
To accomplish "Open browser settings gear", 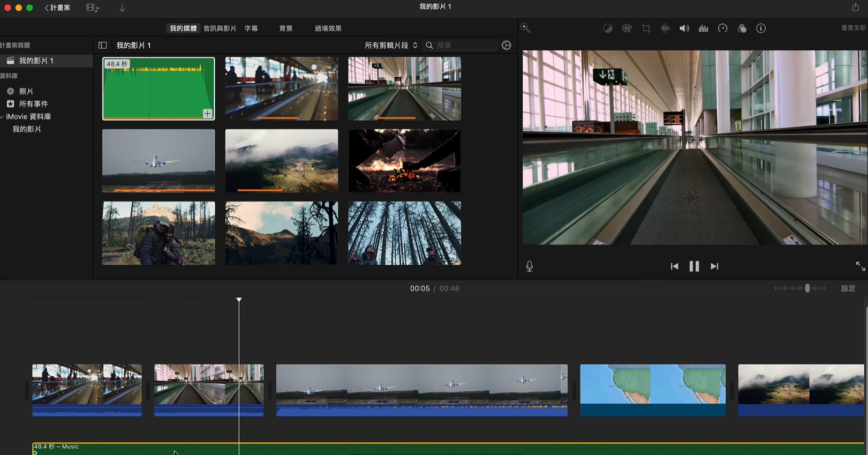I will pyautogui.click(x=507, y=46).
